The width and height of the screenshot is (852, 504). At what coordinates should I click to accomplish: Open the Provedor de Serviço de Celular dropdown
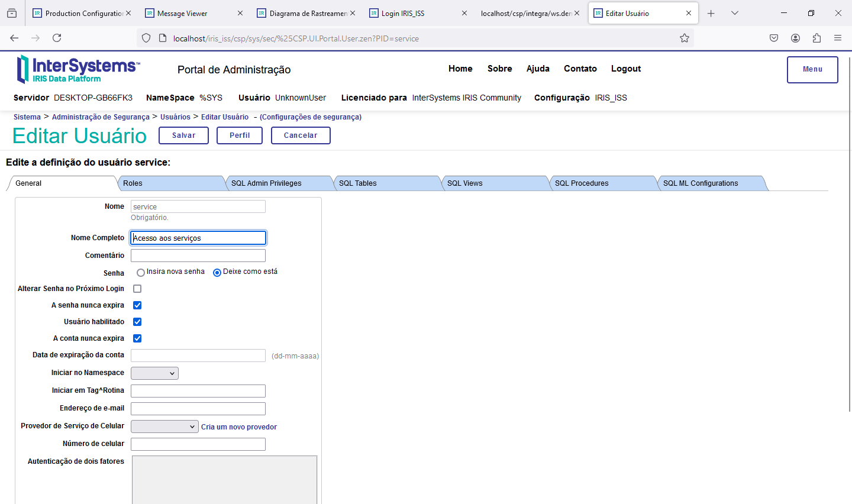click(164, 427)
